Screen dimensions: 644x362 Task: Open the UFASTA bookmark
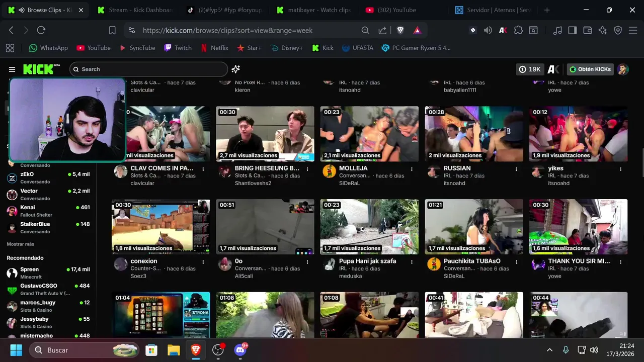click(357, 48)
